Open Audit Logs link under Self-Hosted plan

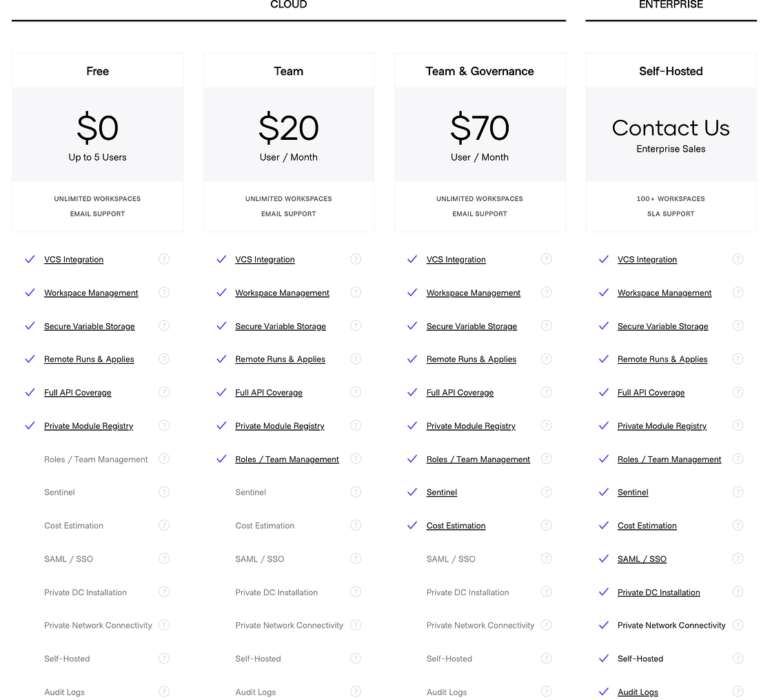coord(638,692)
